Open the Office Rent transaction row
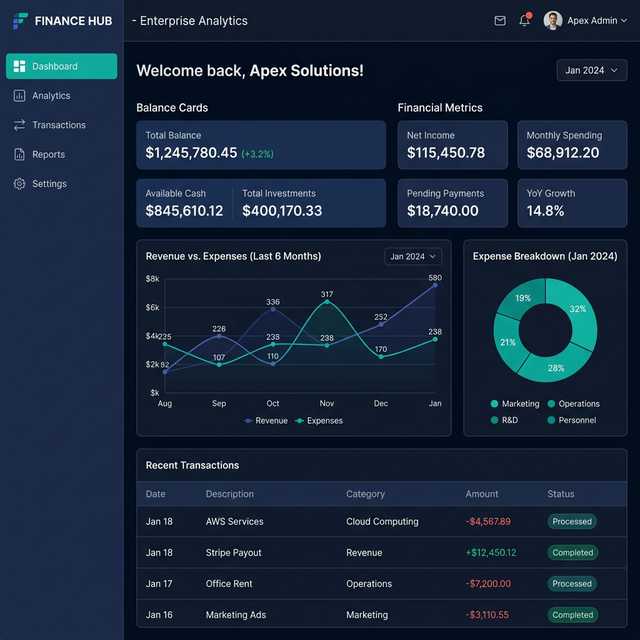Screen dimensions: 640x640 [382, 584]
